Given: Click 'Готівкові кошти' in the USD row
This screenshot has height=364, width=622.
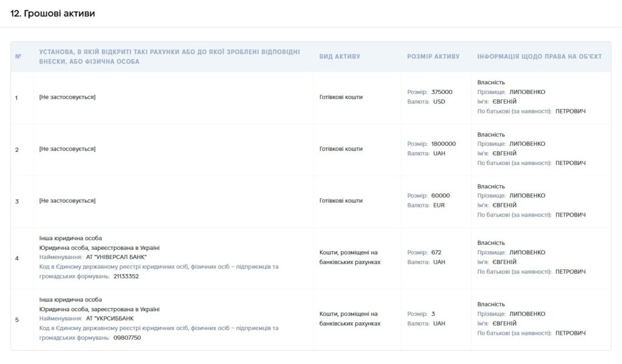Looking at the screenshot, I should [x=341, y=97].
